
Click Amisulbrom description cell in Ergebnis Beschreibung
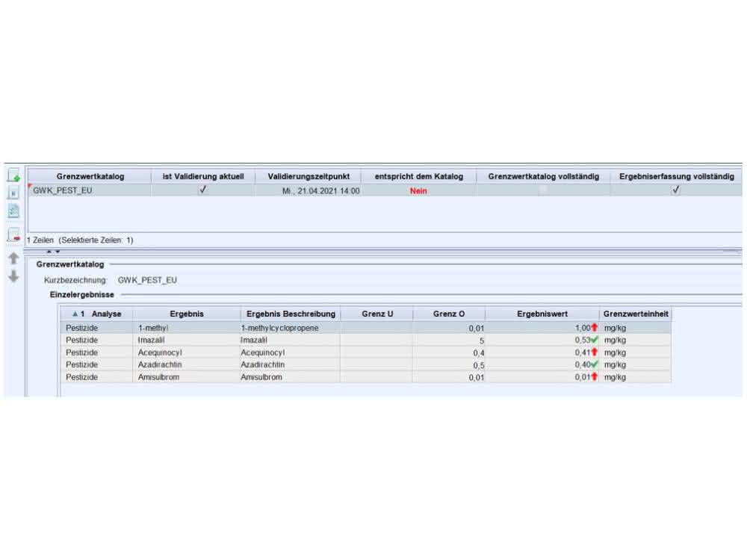coord(291,376)
